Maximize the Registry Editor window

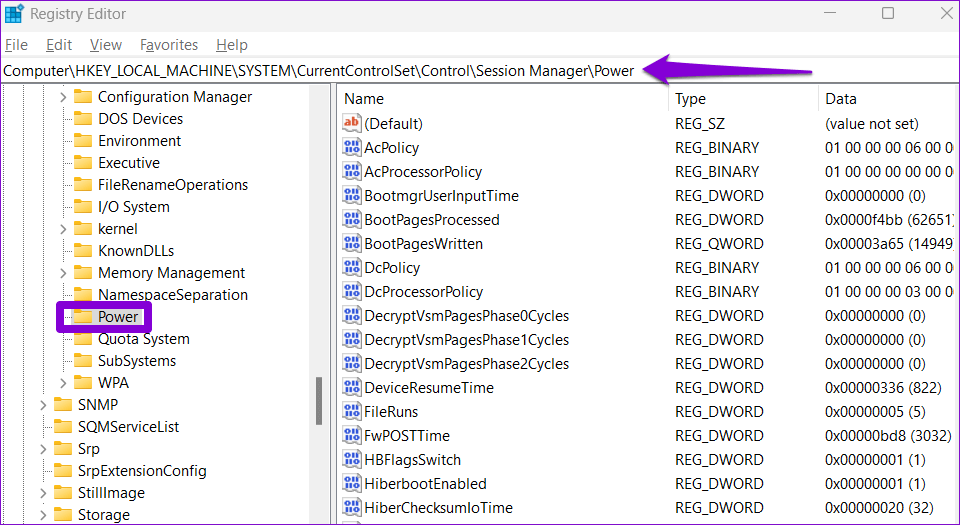(x=888, y=13)
